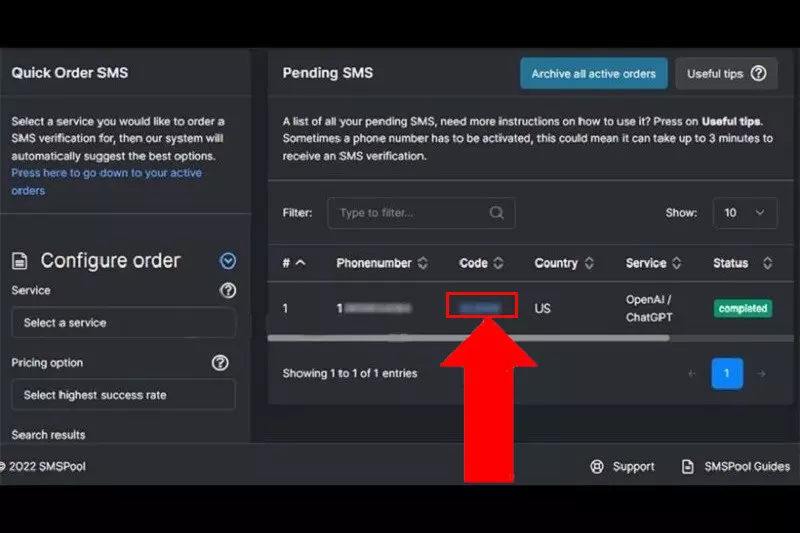Sort by Country column arrows
The width and height of the screenshot is (800, 533).
click(x=589, y=263)
